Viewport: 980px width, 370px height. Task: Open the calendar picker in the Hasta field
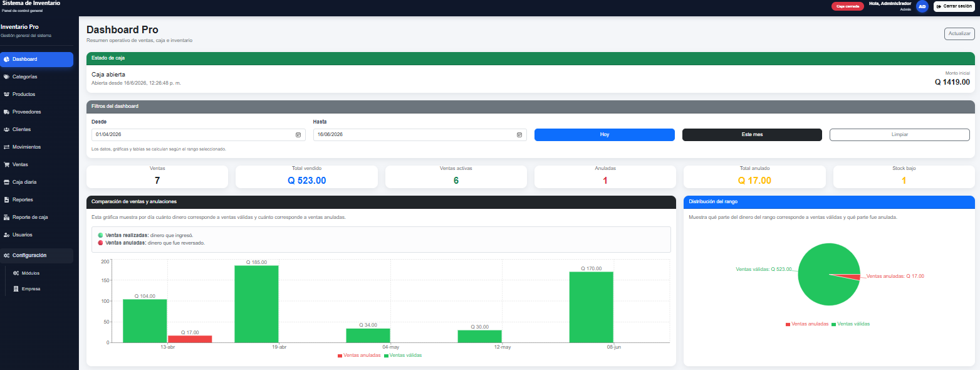(x=519, y=135)
